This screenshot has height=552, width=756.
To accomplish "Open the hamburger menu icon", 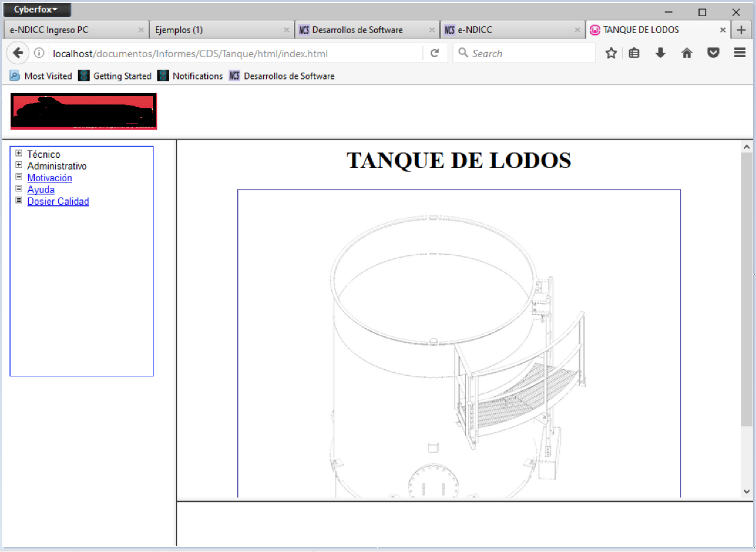I will coord(740,53).
